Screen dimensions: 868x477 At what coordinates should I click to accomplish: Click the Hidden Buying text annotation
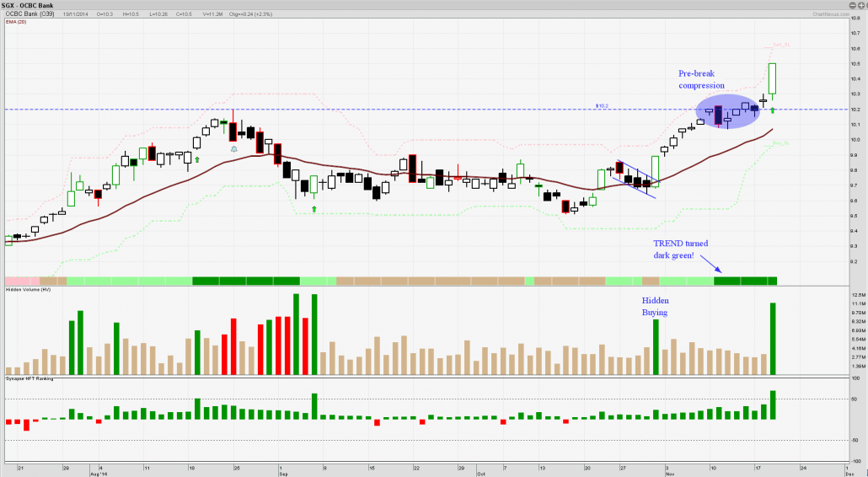(x=655, y=306)
